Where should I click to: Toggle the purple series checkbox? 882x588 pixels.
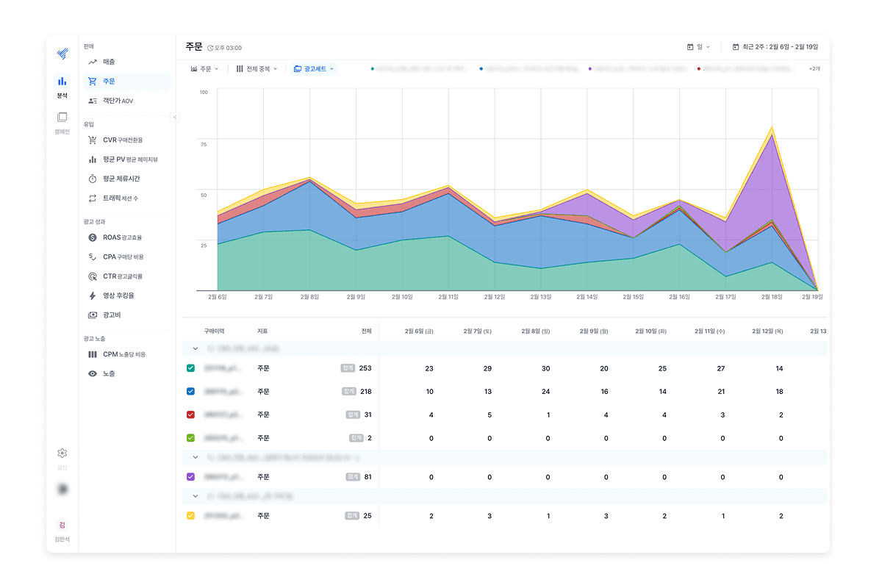click(191, 476)
